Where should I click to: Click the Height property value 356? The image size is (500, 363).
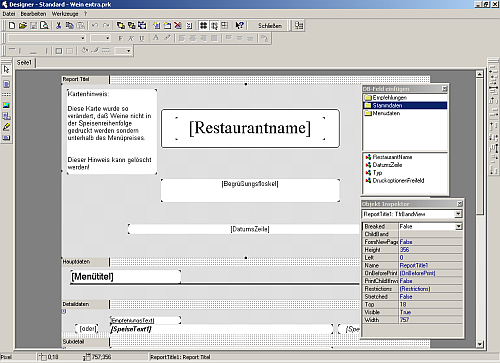pyautogui.click(x=430, y=250)
